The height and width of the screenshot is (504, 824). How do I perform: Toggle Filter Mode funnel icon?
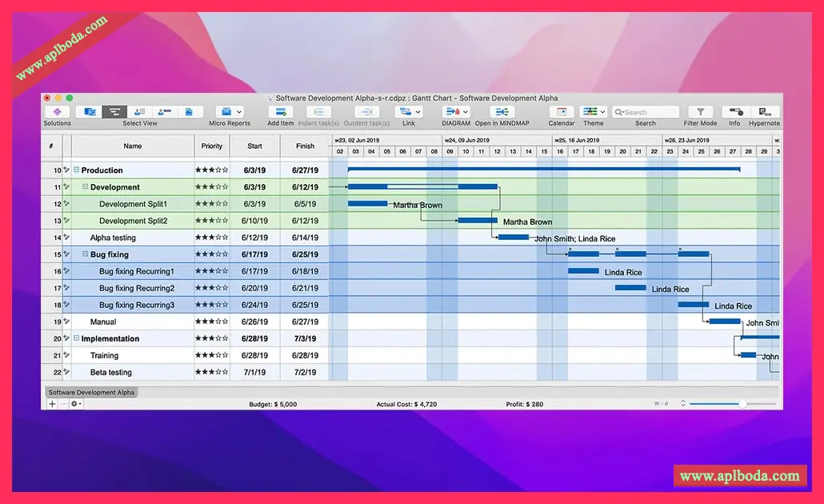[700, 112]
